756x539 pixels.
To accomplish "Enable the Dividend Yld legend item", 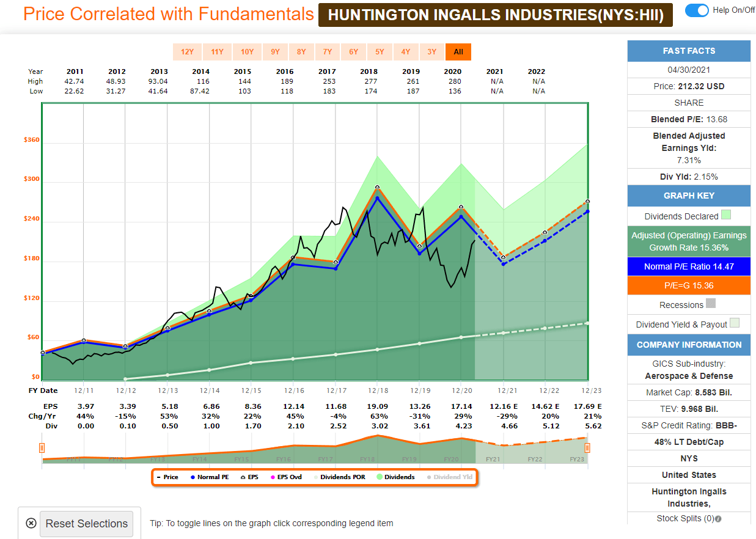I will click(x=449, y=477).
